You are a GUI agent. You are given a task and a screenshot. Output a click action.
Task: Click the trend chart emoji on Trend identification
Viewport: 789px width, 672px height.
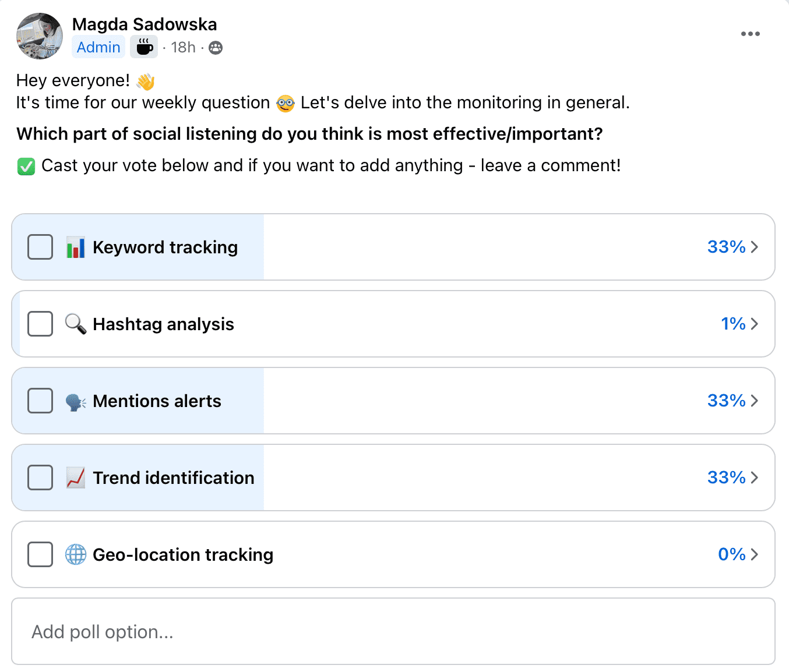(x=76, y=478)
